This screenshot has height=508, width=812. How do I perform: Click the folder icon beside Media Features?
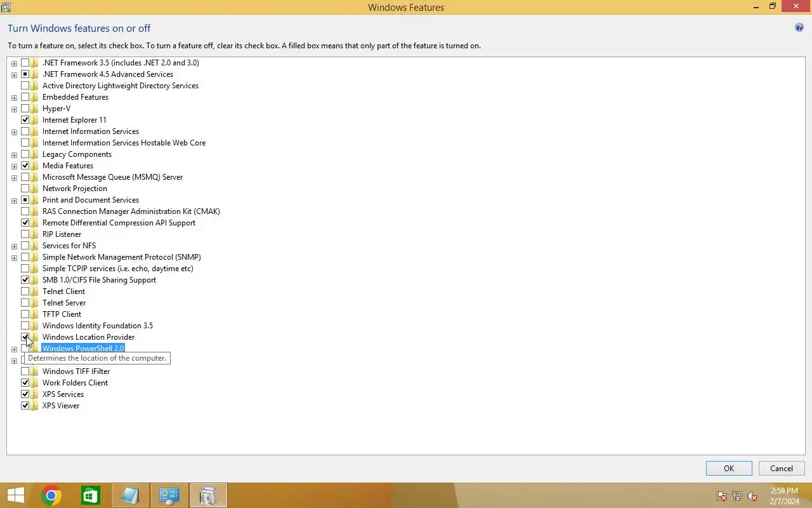tap(35, 166)
